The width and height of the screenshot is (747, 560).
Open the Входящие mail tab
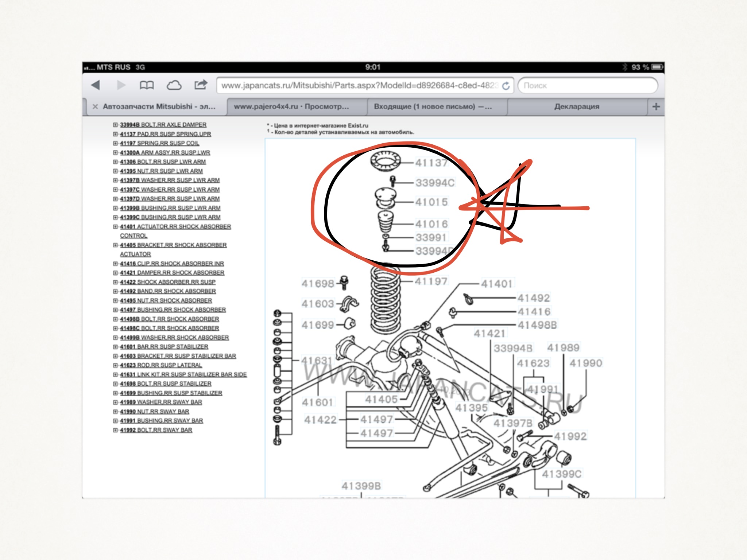[x=433, y=106]
